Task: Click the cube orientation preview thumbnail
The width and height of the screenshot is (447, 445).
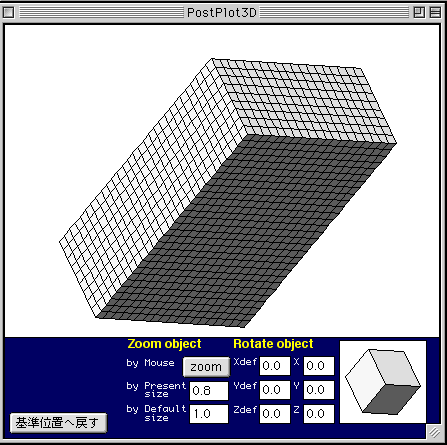Action: point(383,382)
